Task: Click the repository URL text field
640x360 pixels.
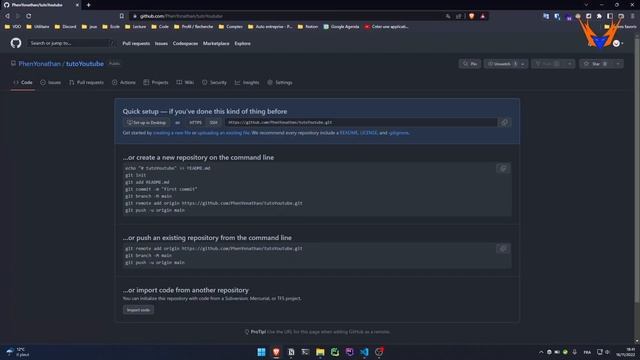Action: (x=361, y=122)
